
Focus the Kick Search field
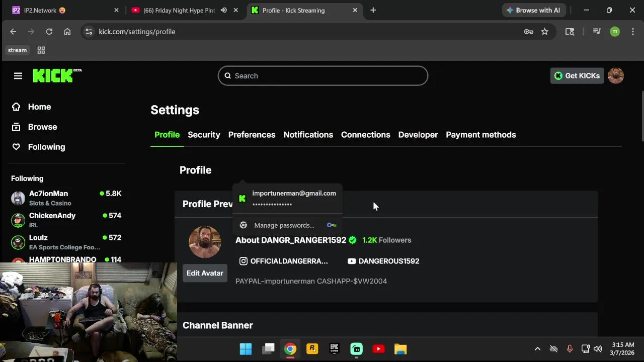coord(323,76)
